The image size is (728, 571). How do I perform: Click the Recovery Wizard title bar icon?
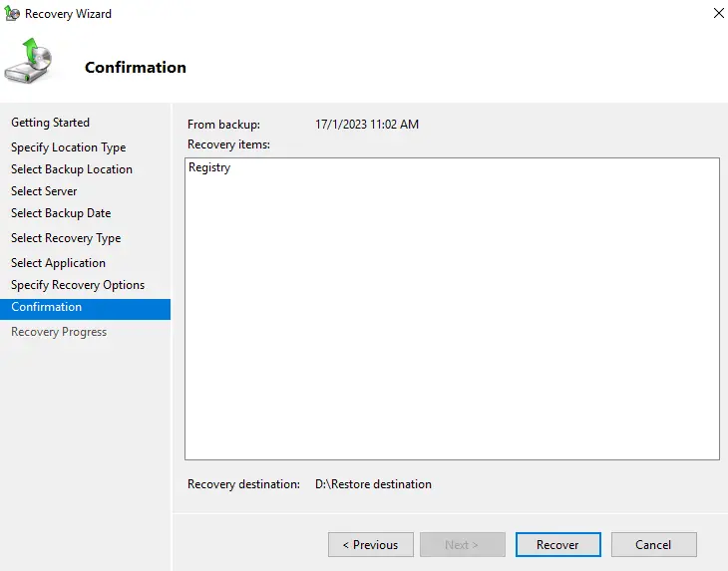pos(12,14)
